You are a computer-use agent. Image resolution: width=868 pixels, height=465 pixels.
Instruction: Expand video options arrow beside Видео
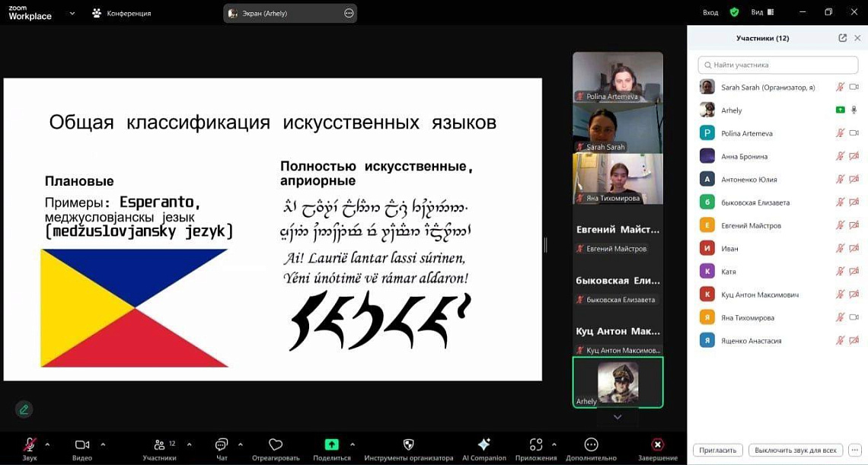(103, 444)
